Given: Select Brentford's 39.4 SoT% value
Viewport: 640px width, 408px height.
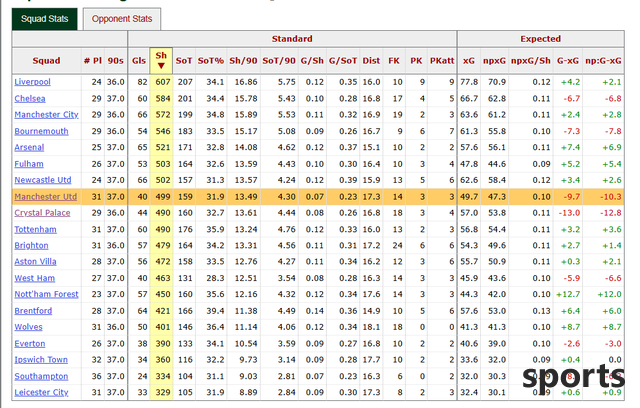Looking at the screenshot, I should [x=215, y=311].
